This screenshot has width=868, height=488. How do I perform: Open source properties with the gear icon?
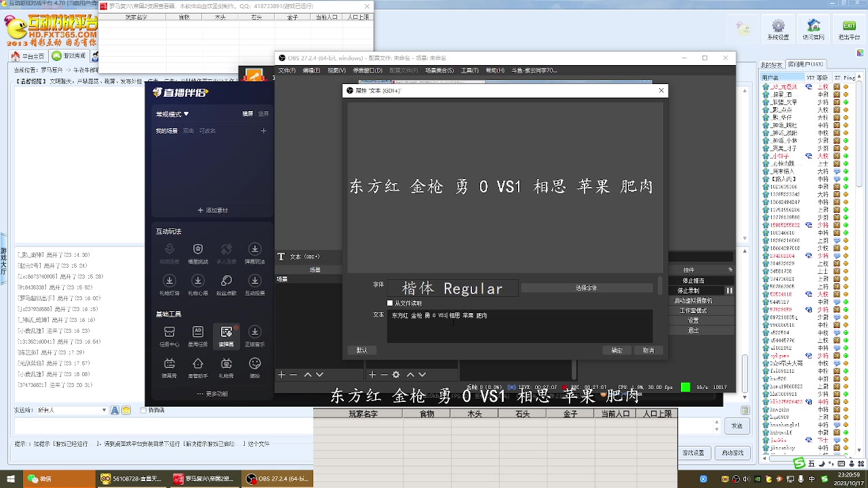click(x=397, y=374)
